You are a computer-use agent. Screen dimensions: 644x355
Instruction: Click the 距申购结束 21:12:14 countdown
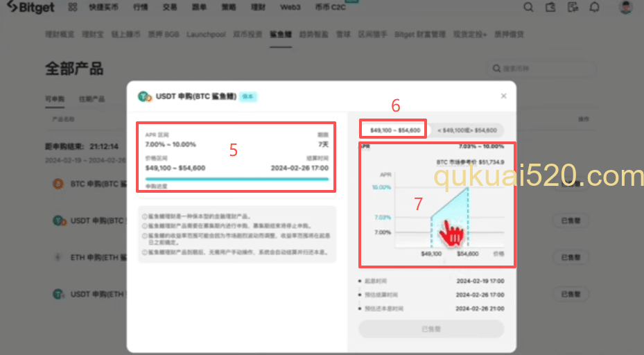click(x=82, y=147)
